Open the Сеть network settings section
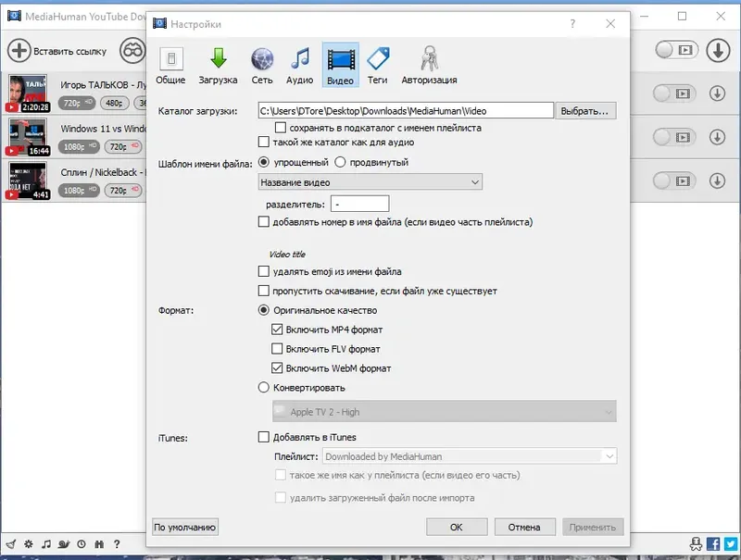Viewport: 741px width, 560px height. [262, 66]
